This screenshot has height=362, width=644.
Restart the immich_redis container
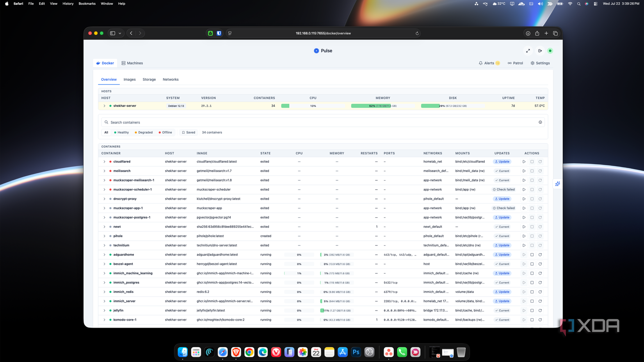[x=540, y=292]
